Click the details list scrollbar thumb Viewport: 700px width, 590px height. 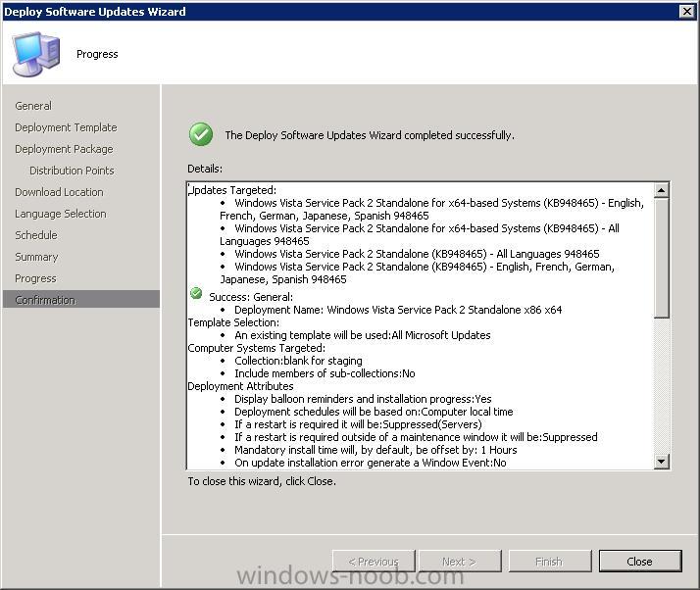tap(661, 258)
